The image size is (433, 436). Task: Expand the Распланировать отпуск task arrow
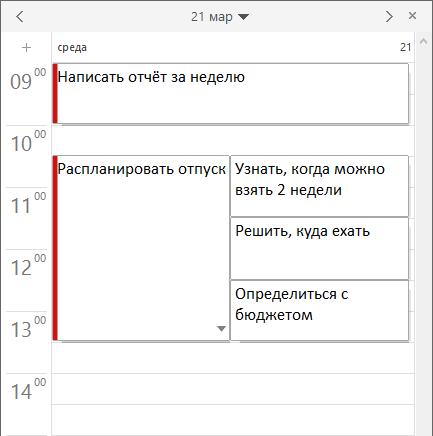[221, 329]
